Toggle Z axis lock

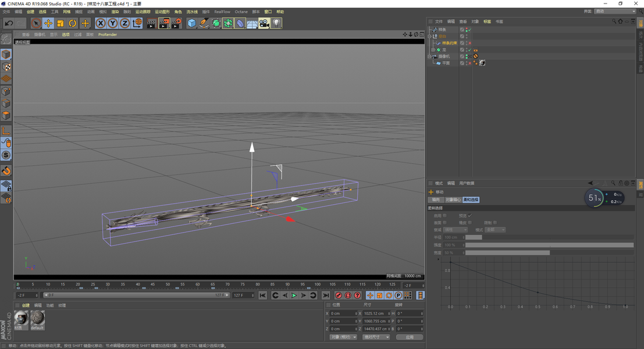(x=125, y=23)
